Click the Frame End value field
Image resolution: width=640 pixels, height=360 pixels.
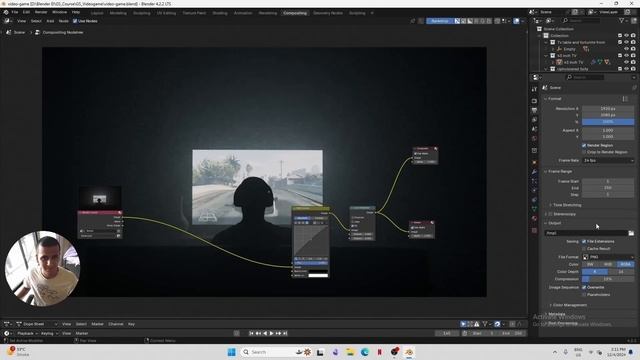(x=608, y=188)
